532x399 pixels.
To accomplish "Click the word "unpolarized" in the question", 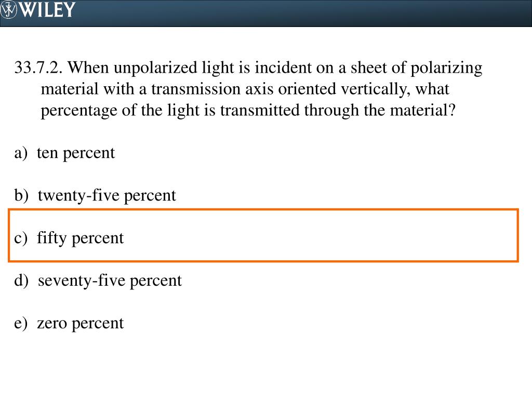I will [155, 68].
